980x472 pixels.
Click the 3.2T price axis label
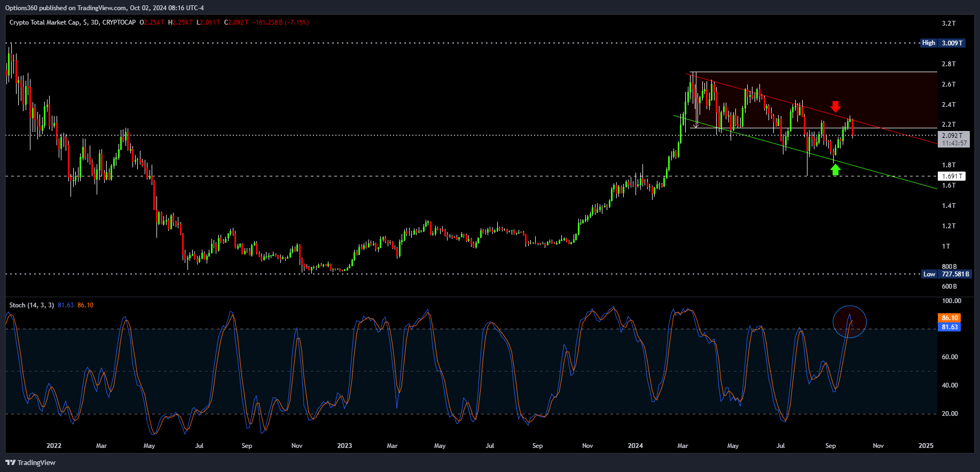[x=948, y=24]
